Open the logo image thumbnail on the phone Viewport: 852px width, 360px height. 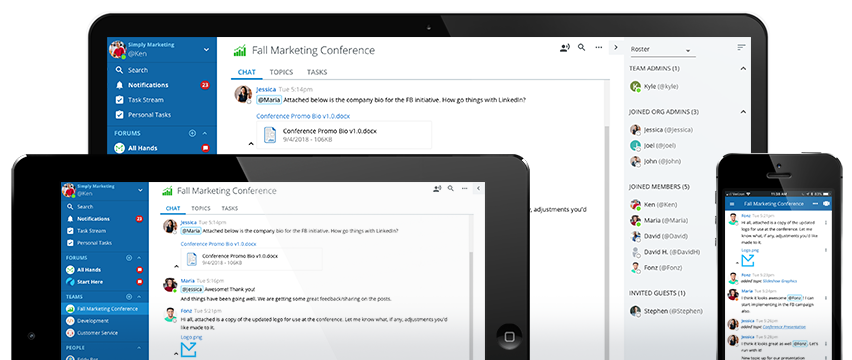[748, 261]
